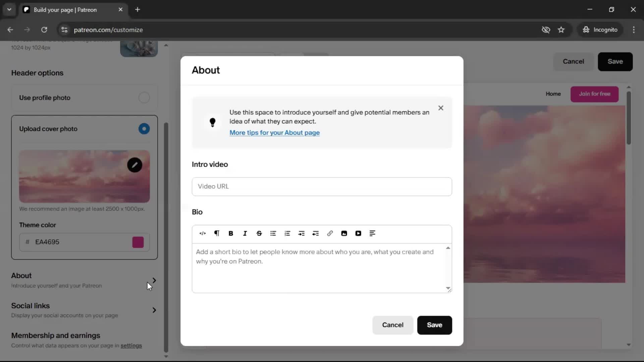Save the About page changes
Viewport: 644px width, 362px height.
click(434, 325)
